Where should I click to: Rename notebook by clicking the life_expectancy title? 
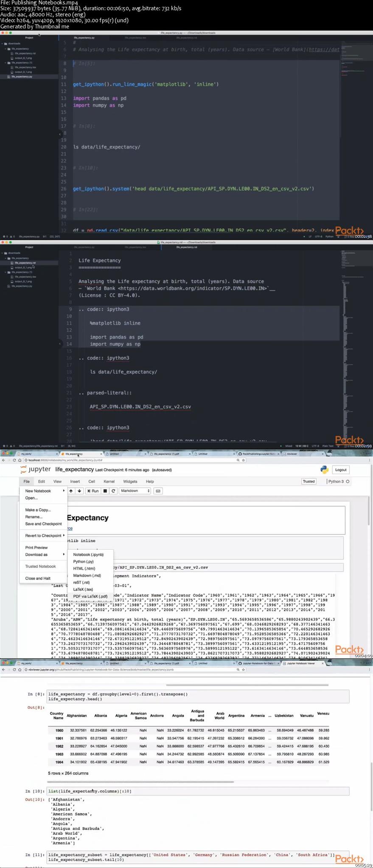click(74, 469)
